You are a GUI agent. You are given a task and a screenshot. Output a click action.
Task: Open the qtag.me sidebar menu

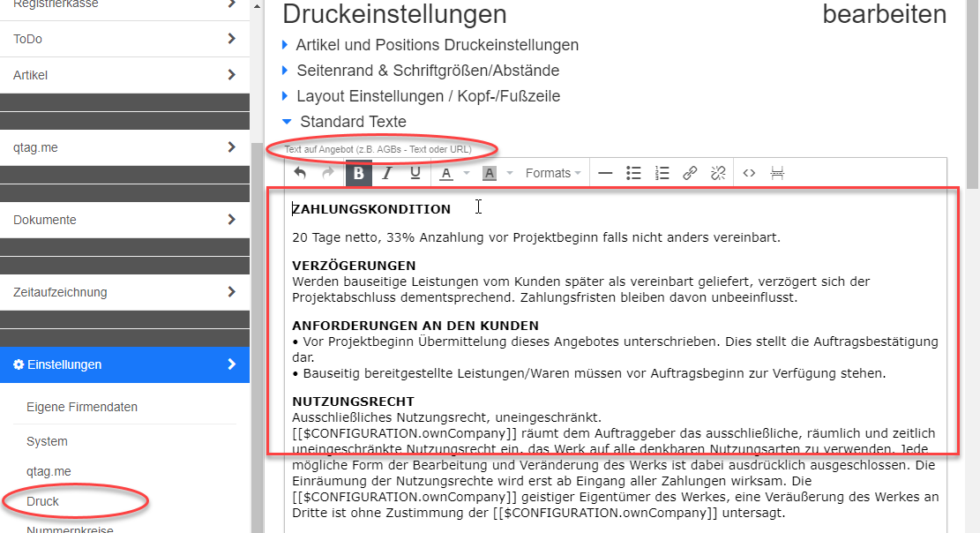pyautogui.click(x=125, y=147)
